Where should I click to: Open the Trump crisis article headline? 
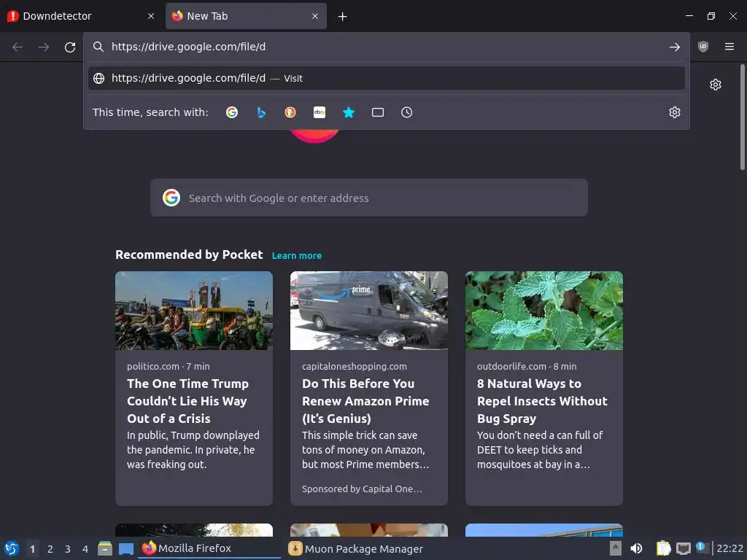coord(187,401)
